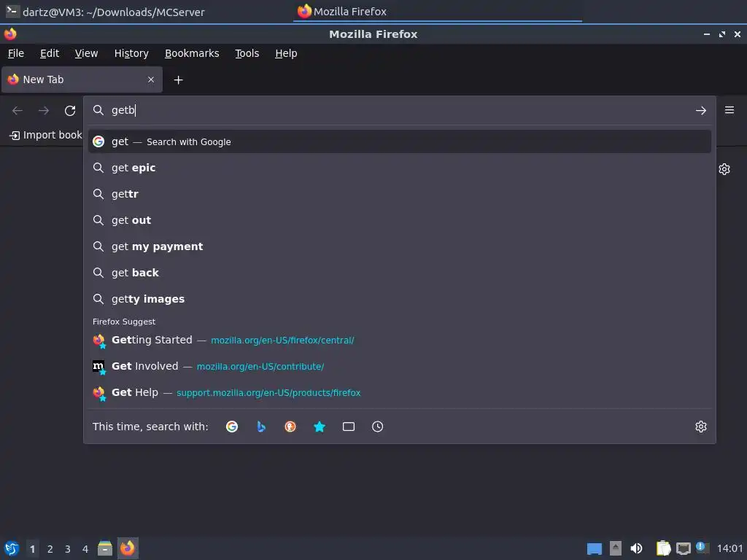Open the Getting Started mozilla.org suggestion
This screenshot has width=747, height=560.
click(x=399, y=340)
